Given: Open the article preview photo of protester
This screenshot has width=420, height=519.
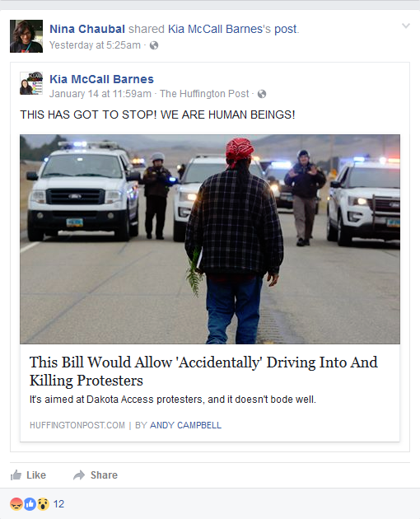Looking at the screenshot, I should pyautogui.click(x=210, y=239).
